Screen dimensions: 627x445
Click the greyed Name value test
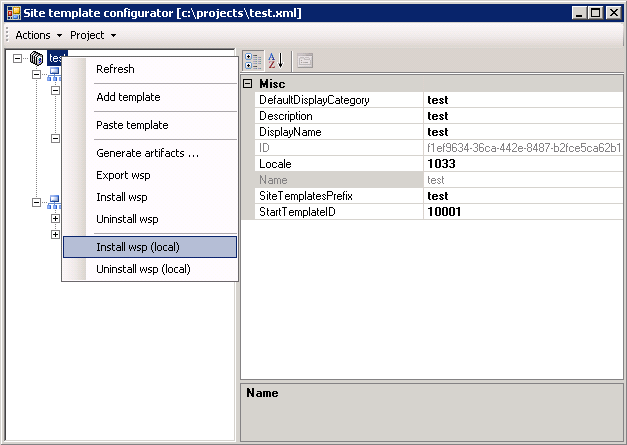click(523, 180)
